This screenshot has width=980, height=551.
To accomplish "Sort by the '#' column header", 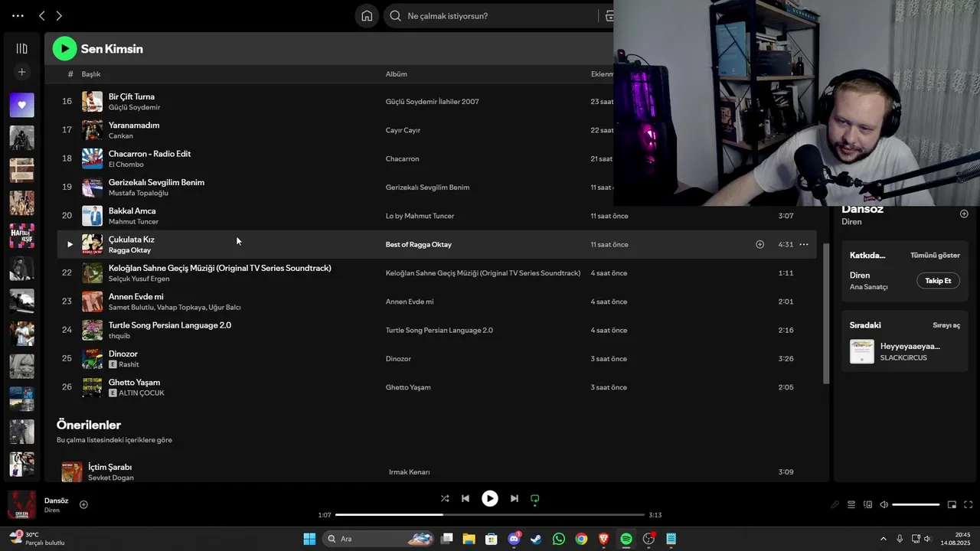I will (70, 74).
